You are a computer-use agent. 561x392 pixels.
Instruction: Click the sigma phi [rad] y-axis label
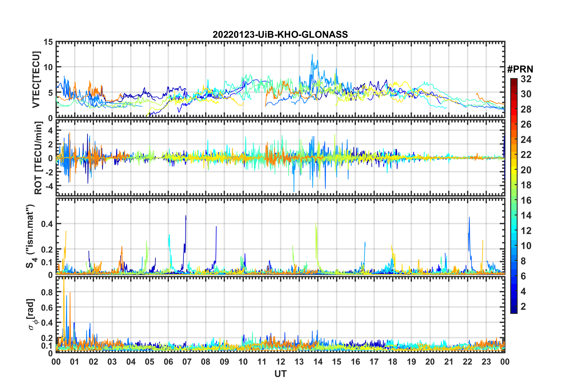32,314
